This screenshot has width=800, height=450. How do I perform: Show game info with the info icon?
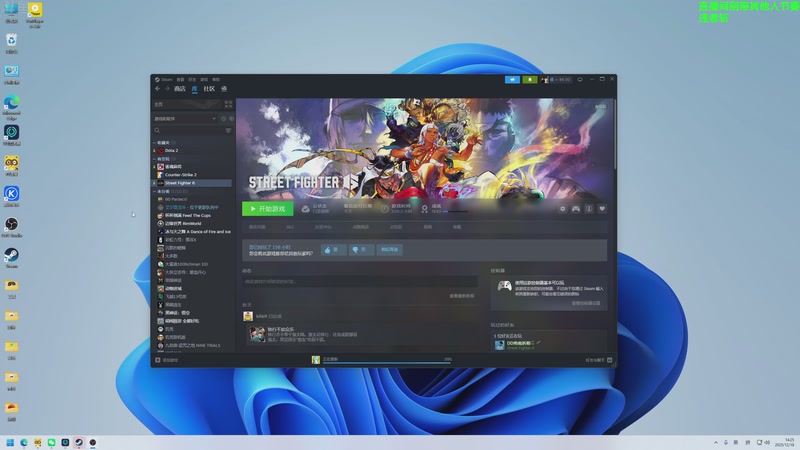tap(589, 209)
